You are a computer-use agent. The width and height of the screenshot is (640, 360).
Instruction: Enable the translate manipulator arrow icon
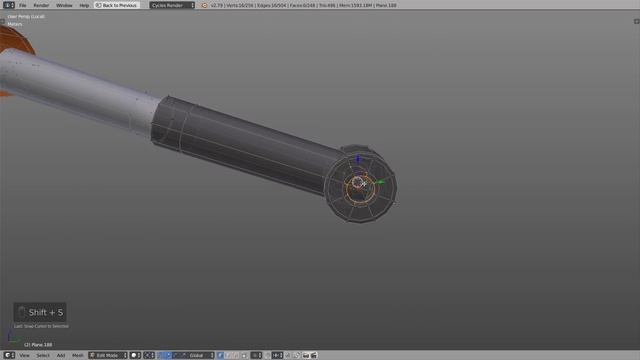(x=168, y=356)
